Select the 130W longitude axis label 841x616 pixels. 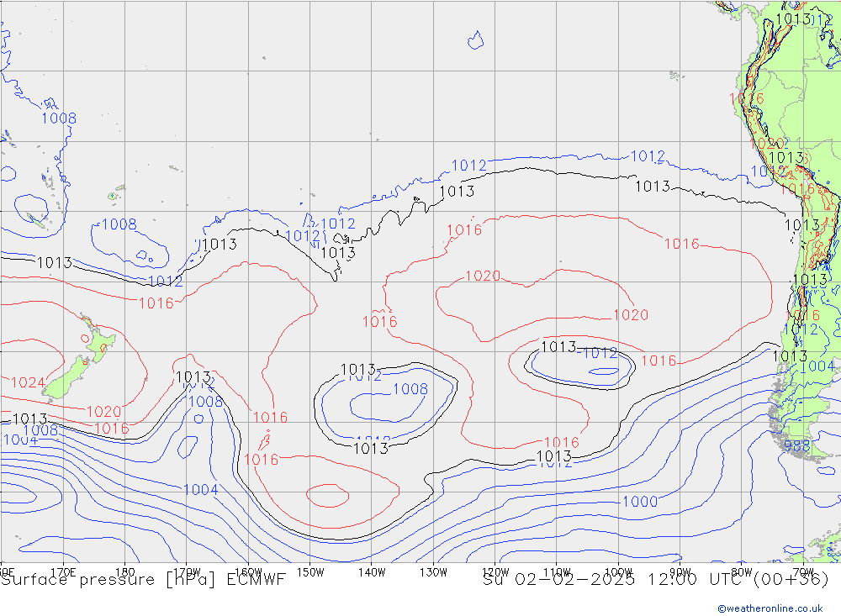[433, 571]
